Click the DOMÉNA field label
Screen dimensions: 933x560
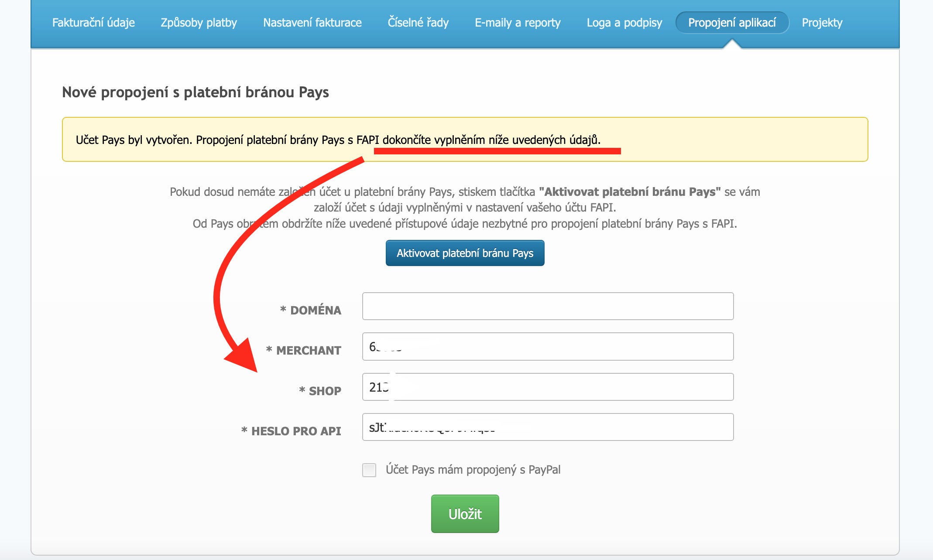(311, 310)
